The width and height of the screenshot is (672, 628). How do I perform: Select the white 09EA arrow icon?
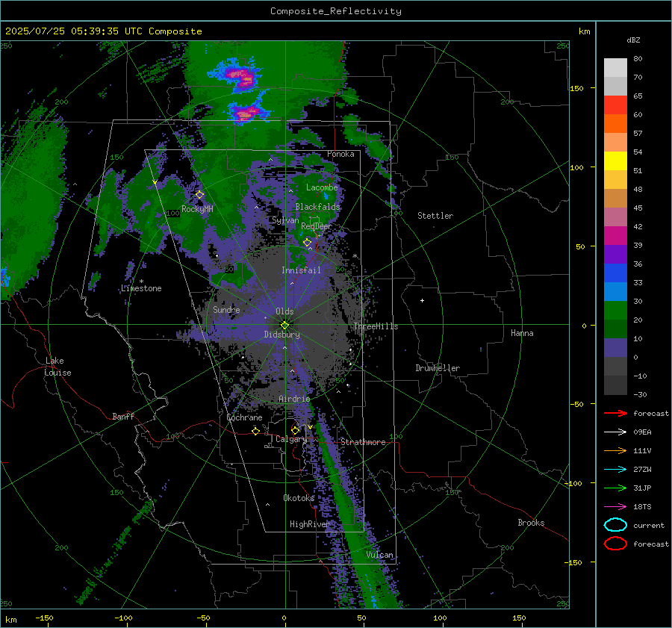point(615,432)
